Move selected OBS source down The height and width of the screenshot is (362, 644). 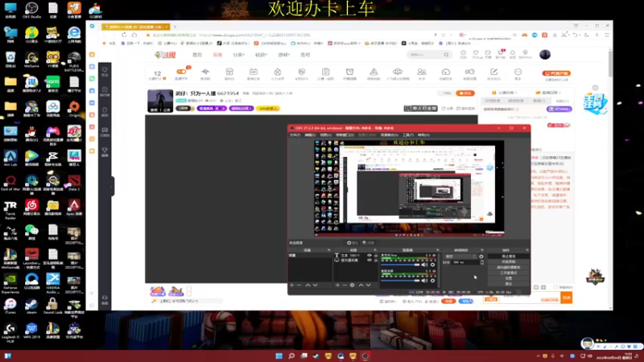coord(369,285)
